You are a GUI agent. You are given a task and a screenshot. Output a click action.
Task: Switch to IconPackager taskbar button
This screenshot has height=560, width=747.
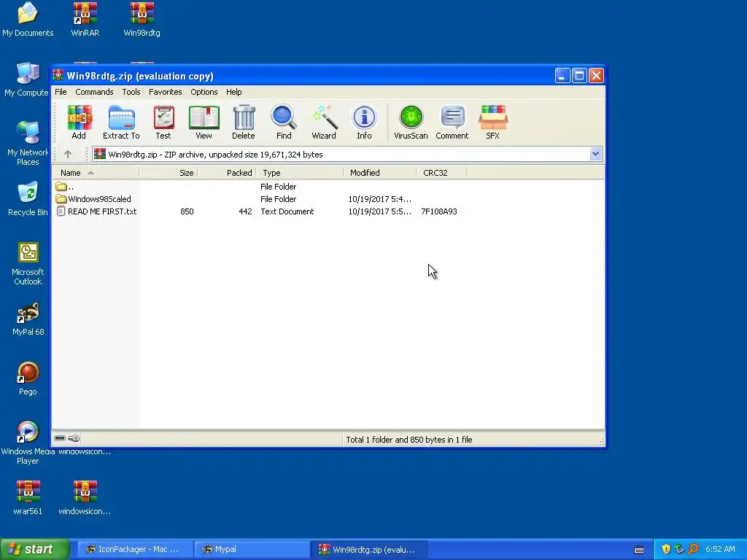tap(135, 549)
